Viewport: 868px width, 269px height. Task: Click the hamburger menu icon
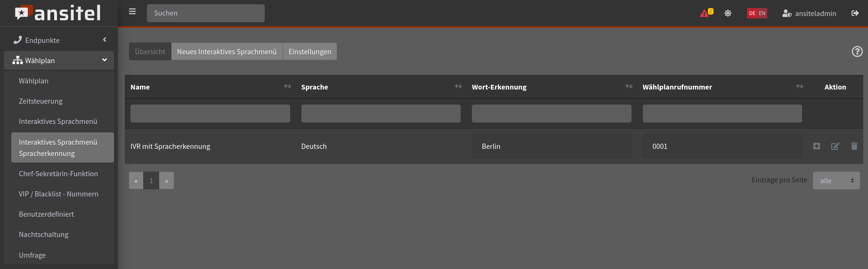(132, 12)
